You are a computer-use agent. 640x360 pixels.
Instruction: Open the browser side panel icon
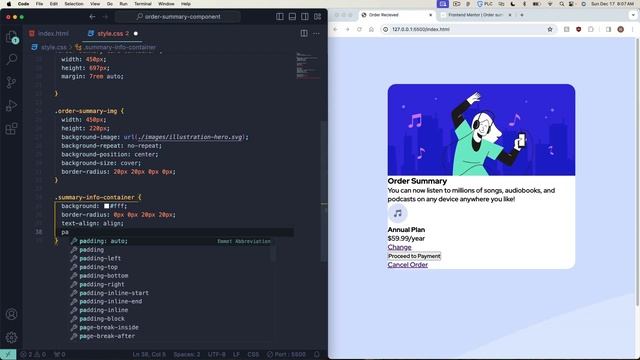pyautogui.click(x=608, y=29)
